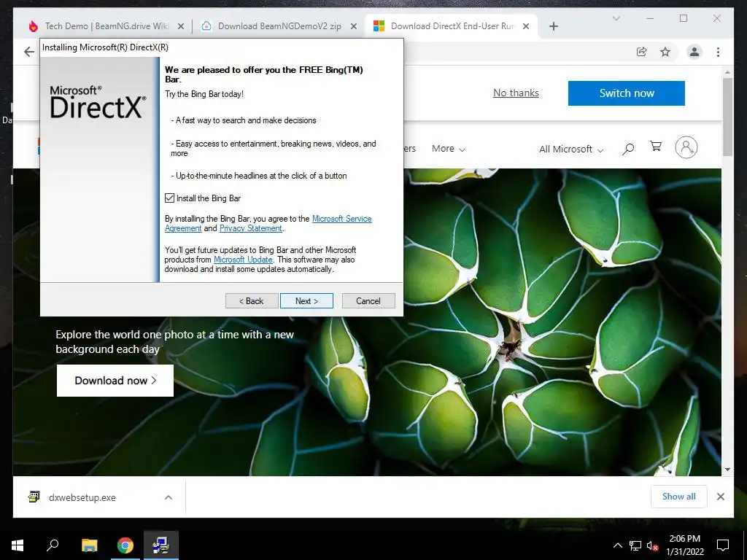
Task: Expand the dxwebsetup.exe download options chevron
Action: click(169, 497)
